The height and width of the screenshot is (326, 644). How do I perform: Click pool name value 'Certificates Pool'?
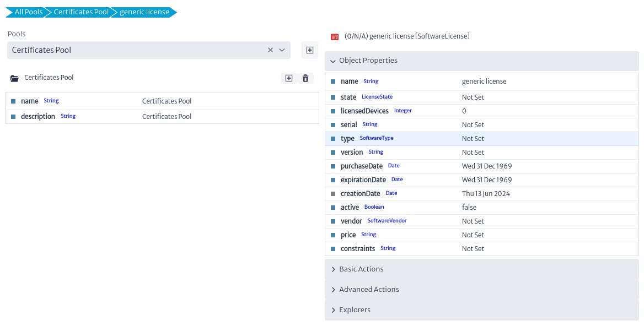click(167, 101)
